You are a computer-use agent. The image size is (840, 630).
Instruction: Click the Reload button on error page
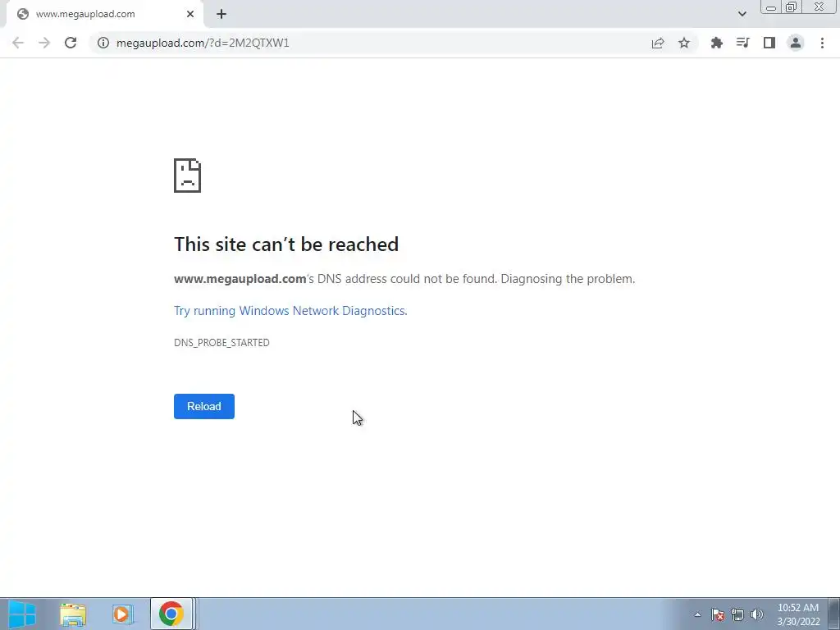click(204, 406)
